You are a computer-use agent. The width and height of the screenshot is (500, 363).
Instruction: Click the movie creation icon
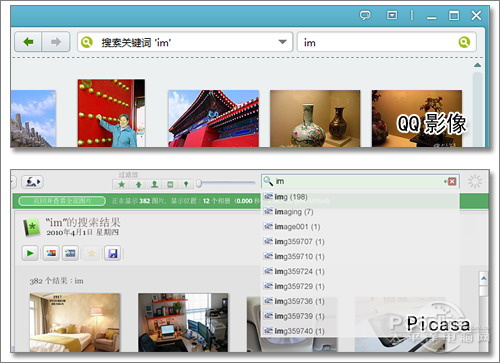click(70, 253)
